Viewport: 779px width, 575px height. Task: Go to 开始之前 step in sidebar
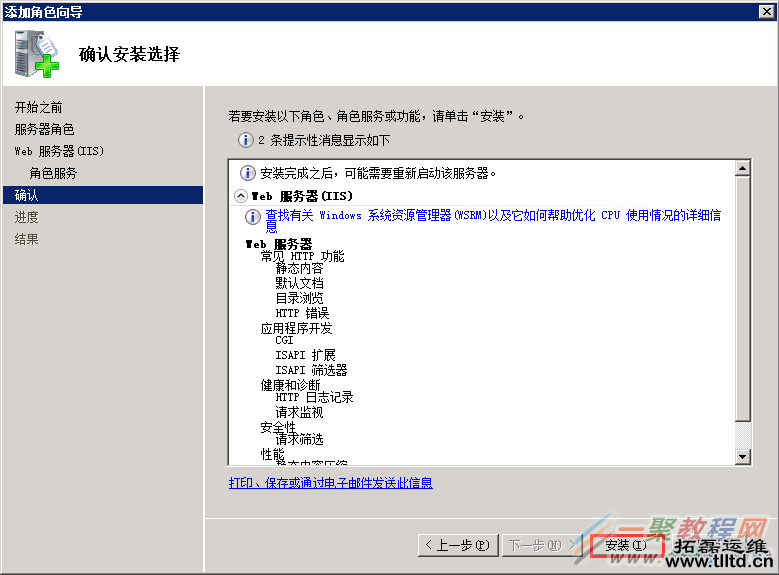(x=39, y=107)
